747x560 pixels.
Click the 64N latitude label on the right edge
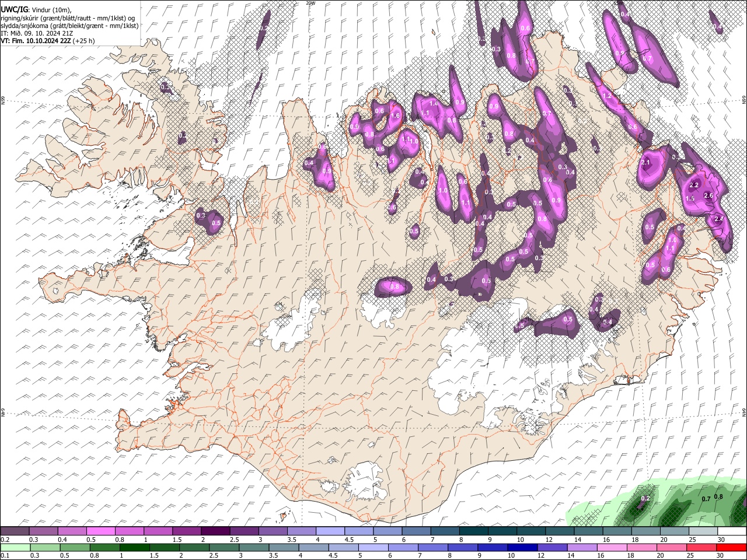[x=744, y=412]
